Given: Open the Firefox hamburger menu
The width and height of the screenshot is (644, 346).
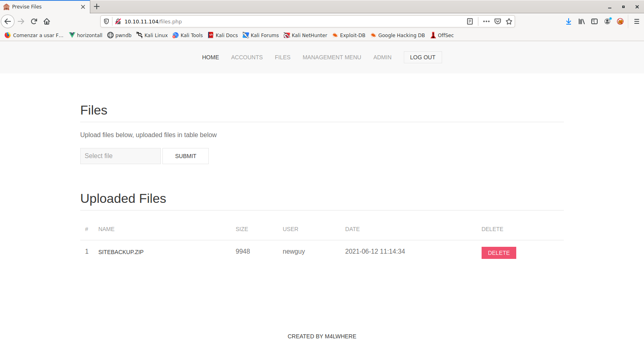Looking at the screenshot, I should point(636,21).
